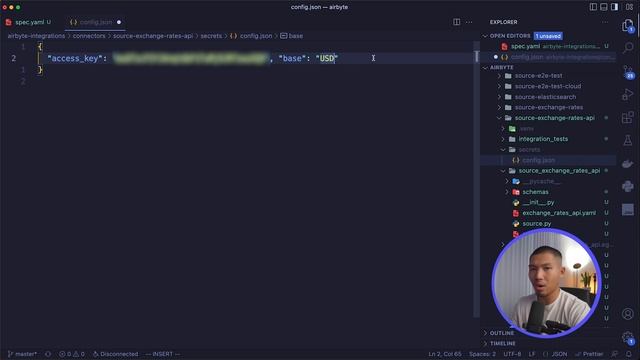Click the 1 unsaved badge
Viewport: 640px width, 360px height.
[x=548, y=36]
